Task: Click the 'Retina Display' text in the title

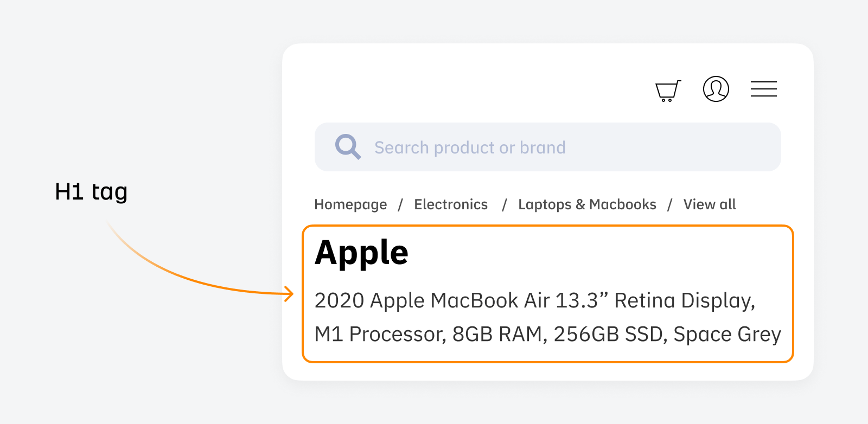Action: [x=684, y=300]
